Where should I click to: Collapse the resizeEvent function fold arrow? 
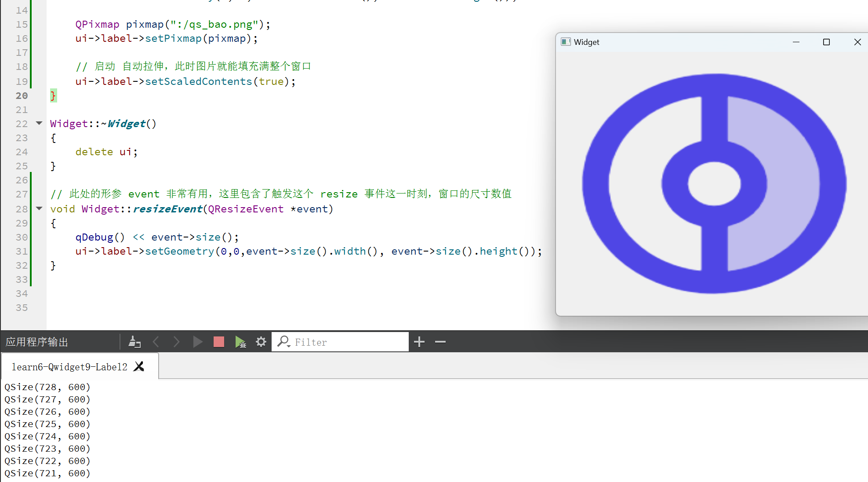click(39, 208)
